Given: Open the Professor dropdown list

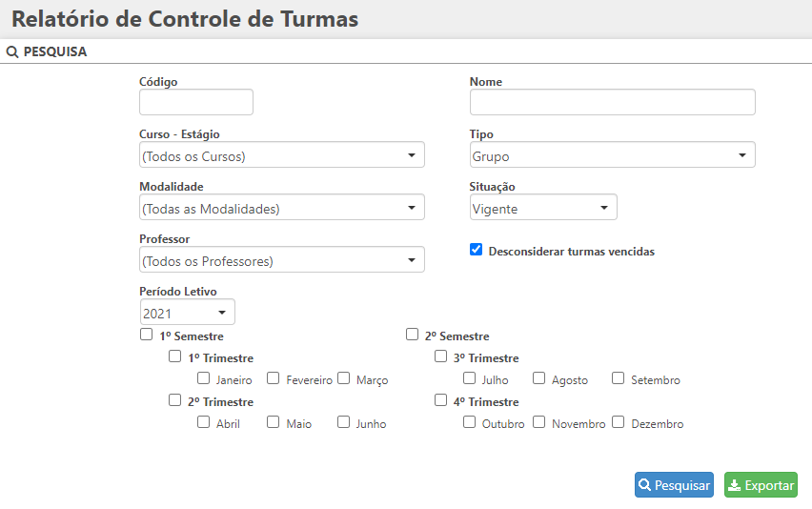Looking at the screenshot, I should coord(281,260).
